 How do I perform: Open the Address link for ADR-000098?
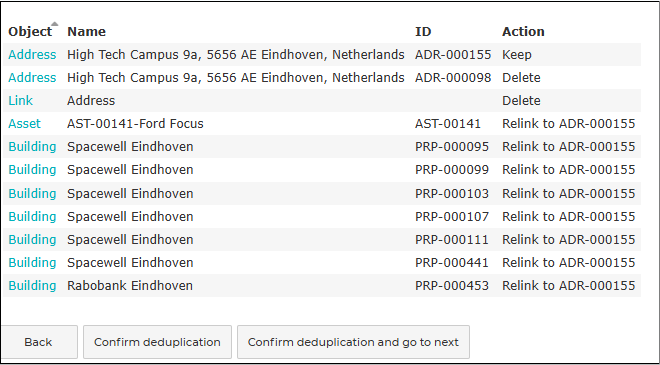(x=32, y=78)
